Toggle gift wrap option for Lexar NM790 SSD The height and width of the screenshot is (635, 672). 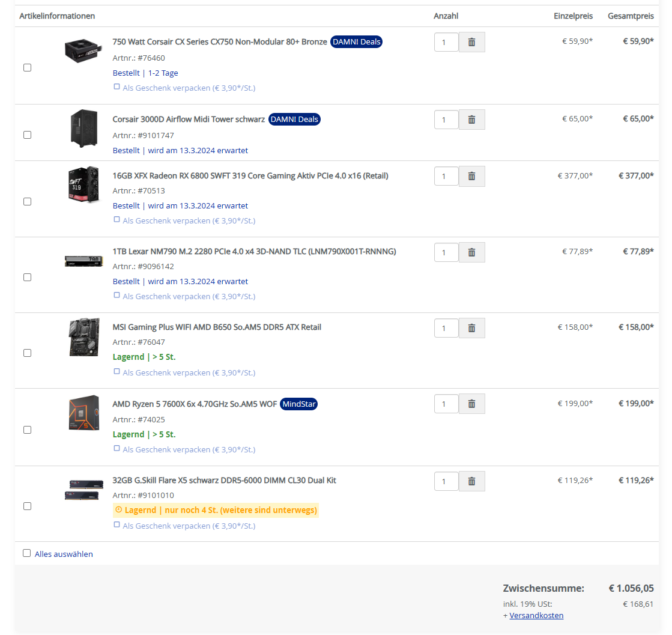[117, 296]
